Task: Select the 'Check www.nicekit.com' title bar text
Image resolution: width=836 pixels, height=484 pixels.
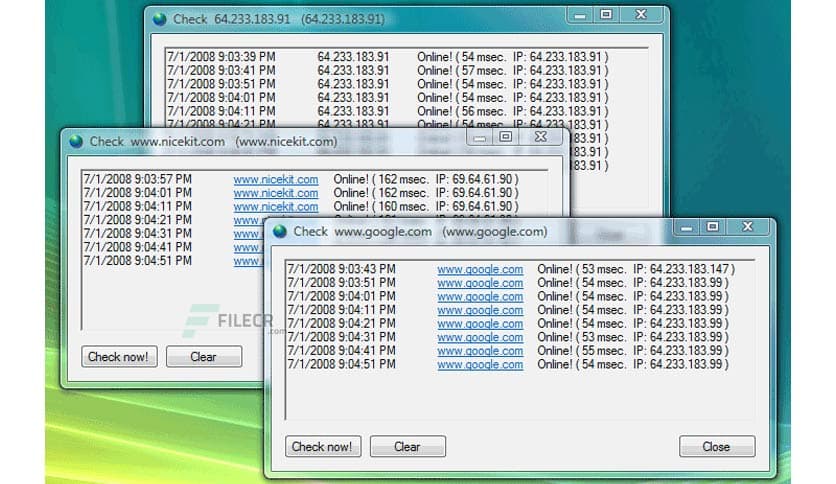Action: point(157,142)
